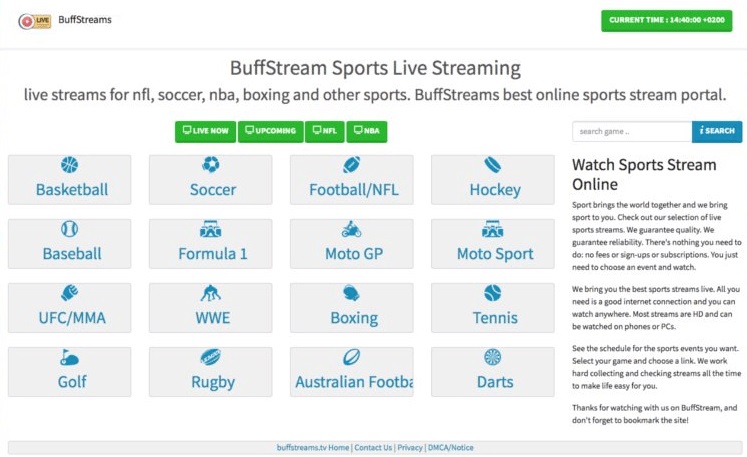Open the buffstreams.tv Home footer link
Image resolution: width=747 pixels, height=457 pixels.
(x=313, y=448)
